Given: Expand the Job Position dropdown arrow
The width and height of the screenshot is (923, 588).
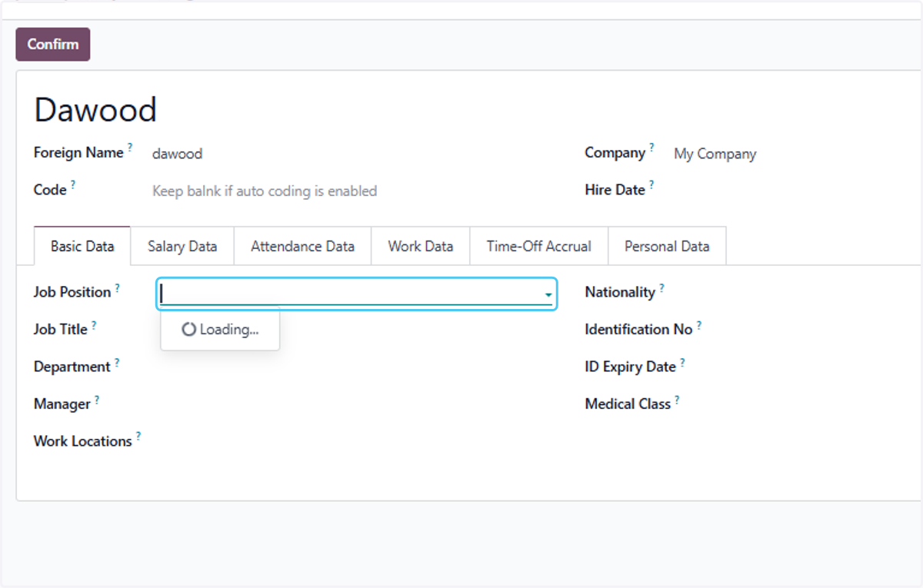Looking at the screenshot, I should click(548, 295).
